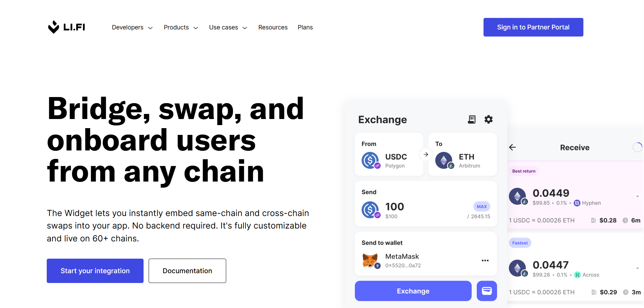The width and height of the screenshot is (644, 308).
Task: Expand the Best return route details chevron
Action: pyautogui.click(x=637, y=195)
